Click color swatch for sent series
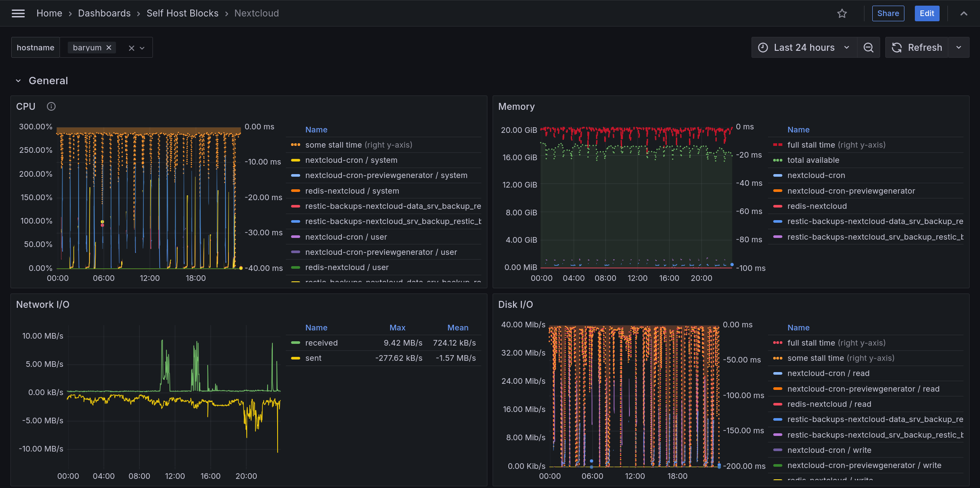The image size is (980, 488). click(x=295, y=358)
